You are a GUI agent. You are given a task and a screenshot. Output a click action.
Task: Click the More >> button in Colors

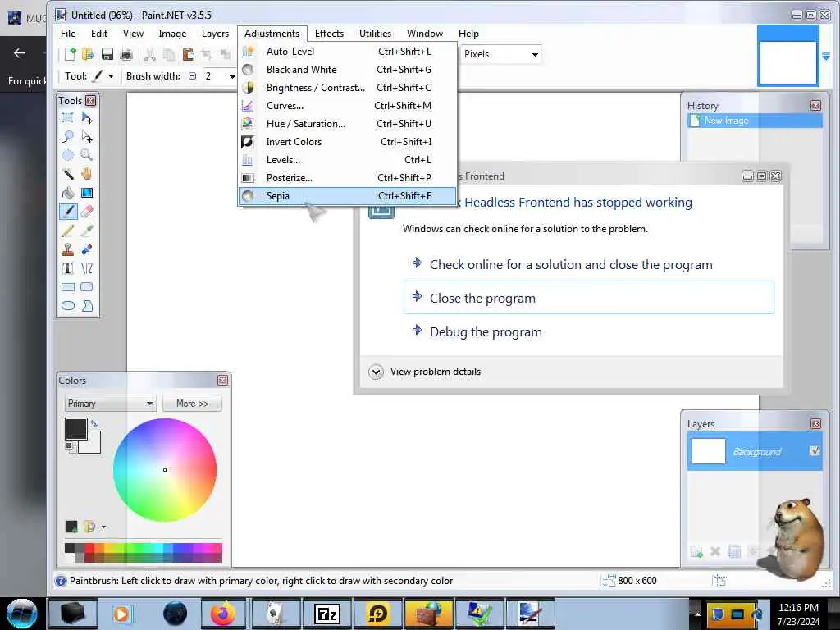192,404
